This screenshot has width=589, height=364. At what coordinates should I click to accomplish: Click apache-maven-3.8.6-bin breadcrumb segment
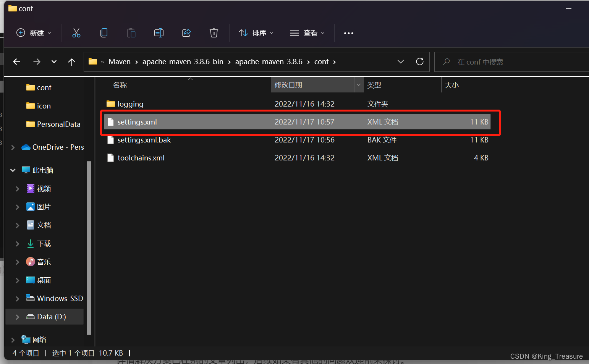click(x=183, y=61)
